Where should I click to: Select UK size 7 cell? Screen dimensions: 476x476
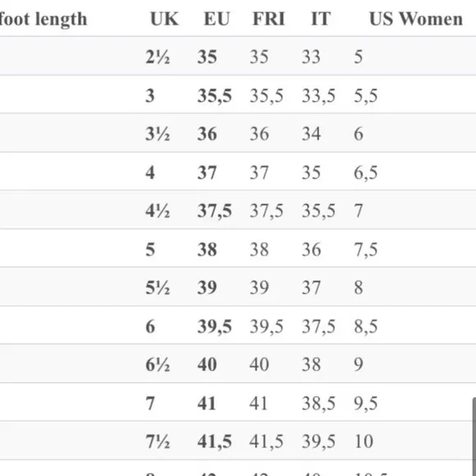point(150,404)
